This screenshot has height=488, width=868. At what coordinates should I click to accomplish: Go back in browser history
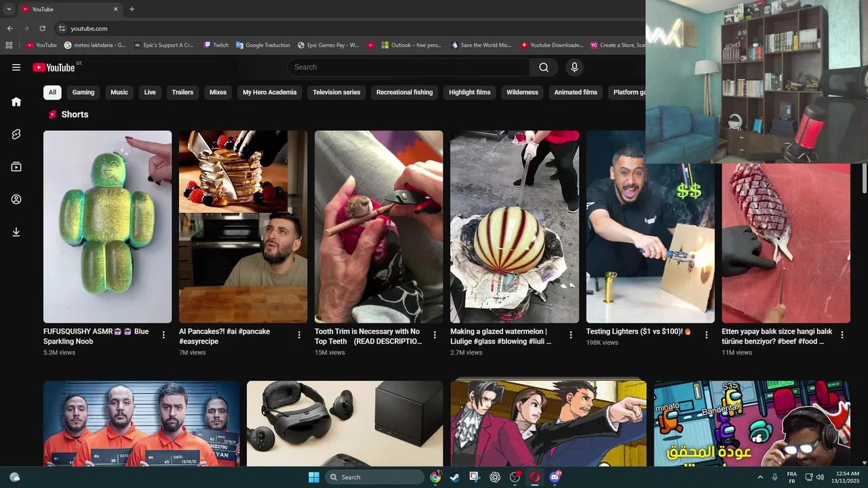coord(9,28)
